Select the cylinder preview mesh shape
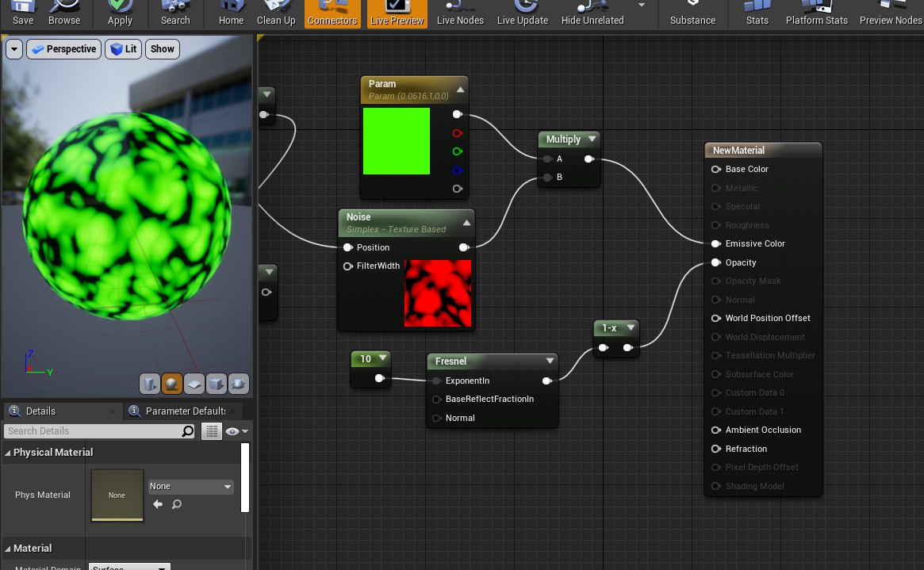The height and width of the screenshot is (570, 924). click(x=150, y=384)
